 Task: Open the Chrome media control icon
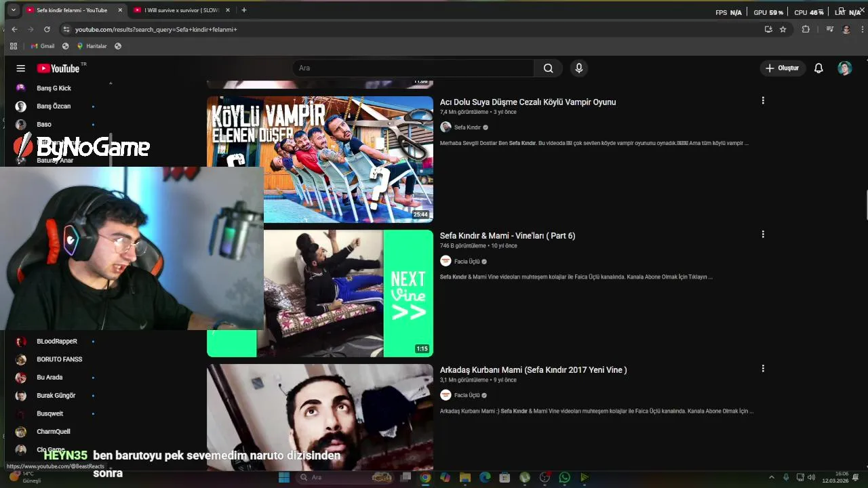[829, 29]
